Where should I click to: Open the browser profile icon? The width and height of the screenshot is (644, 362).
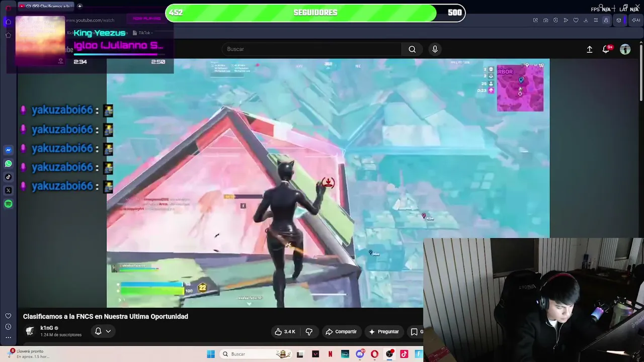[x=606, y=20]
